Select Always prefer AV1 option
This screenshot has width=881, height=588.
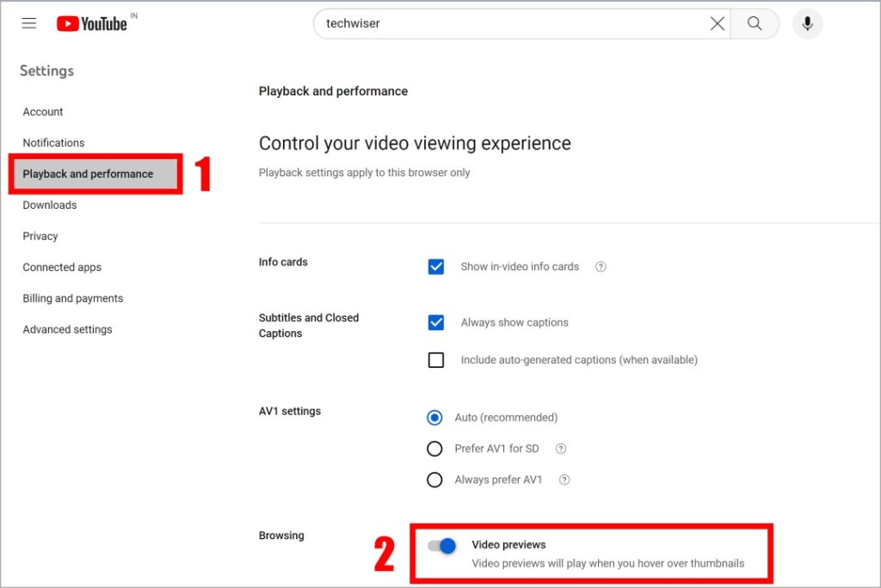(x=434, y=480)
